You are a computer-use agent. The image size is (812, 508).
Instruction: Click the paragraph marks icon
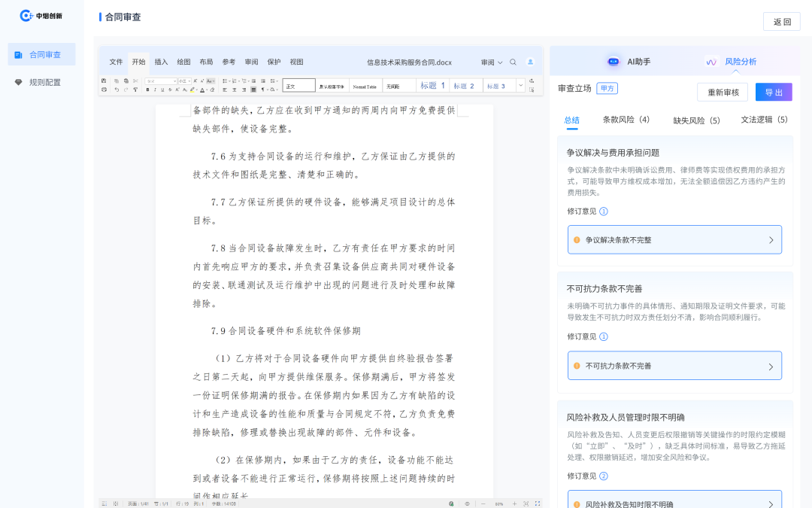[x=264, y=90]
